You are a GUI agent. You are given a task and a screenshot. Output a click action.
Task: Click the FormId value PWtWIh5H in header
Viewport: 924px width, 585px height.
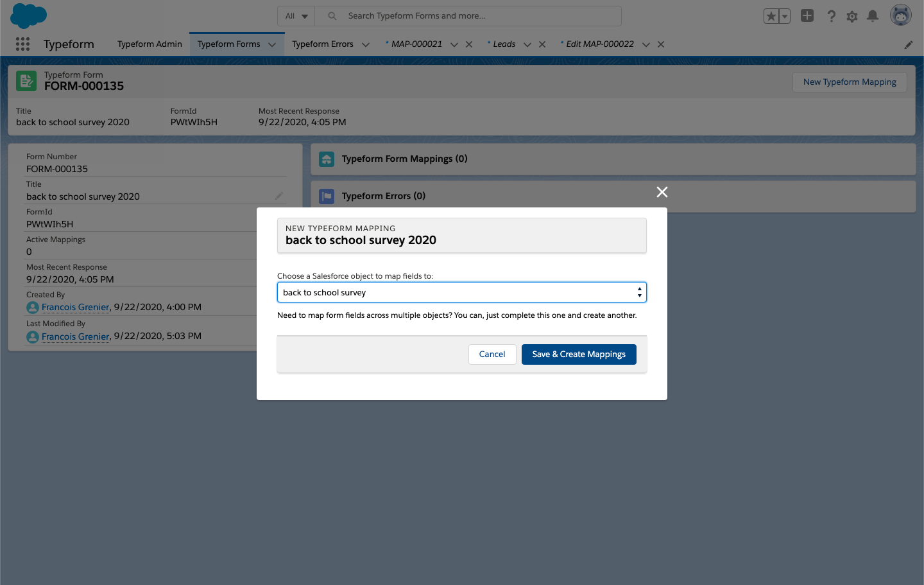194,122
